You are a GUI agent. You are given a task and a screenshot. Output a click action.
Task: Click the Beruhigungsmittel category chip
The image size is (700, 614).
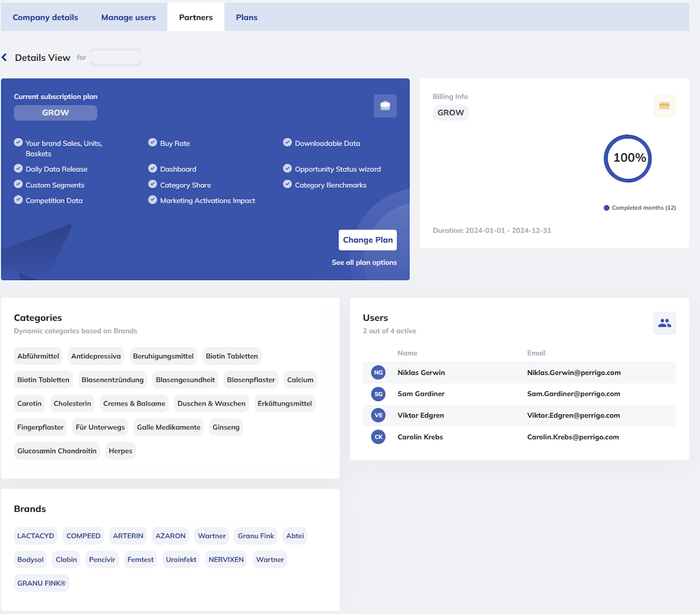pyautogui.click(x=163, y=356)
